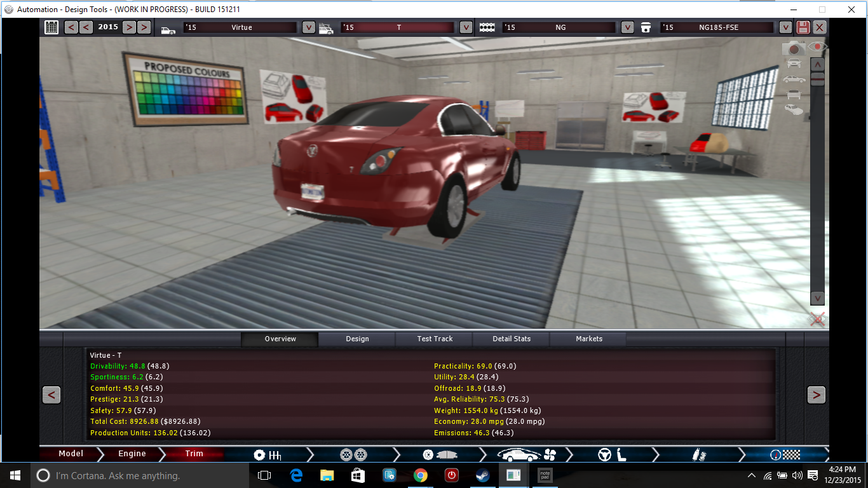Go to the Engine stage

(x=132, y=454)
